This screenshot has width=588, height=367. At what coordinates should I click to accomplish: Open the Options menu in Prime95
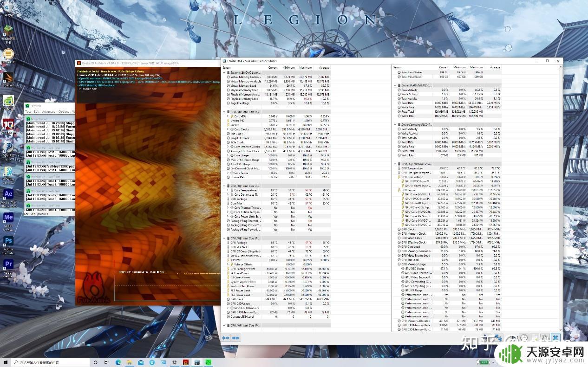64,111
